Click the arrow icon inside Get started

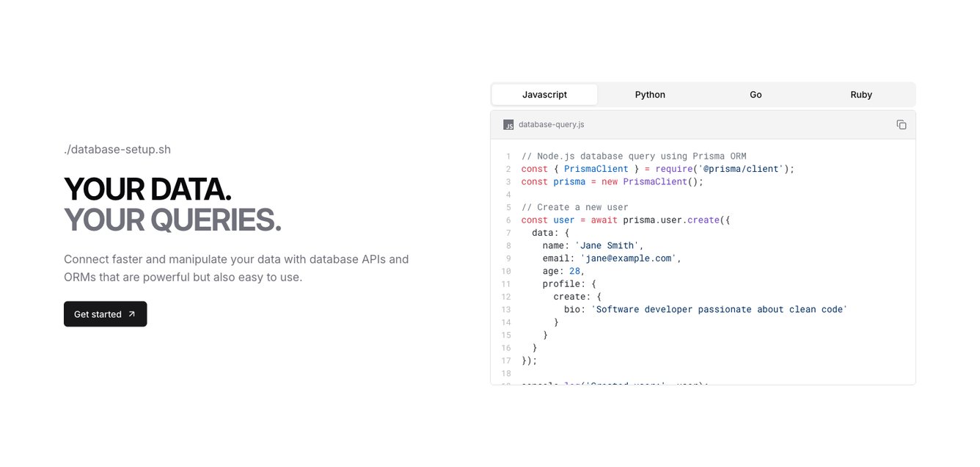pos(132,314)
